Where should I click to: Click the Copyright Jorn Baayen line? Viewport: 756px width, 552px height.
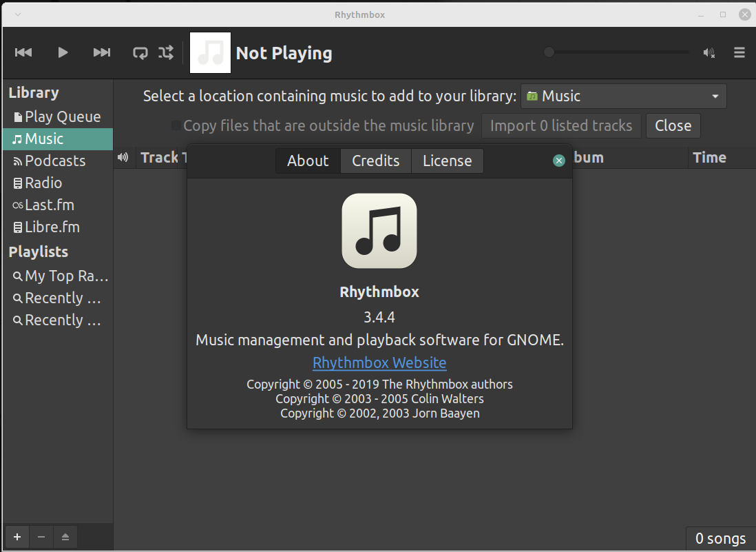[380, 413]
